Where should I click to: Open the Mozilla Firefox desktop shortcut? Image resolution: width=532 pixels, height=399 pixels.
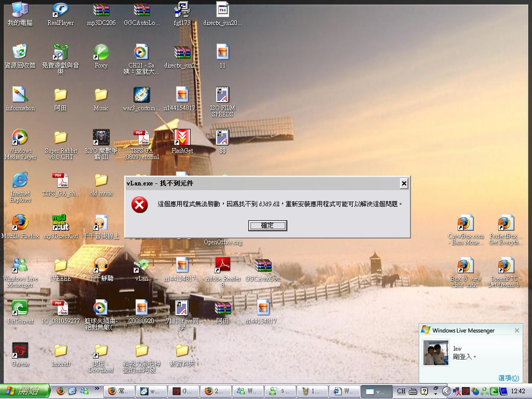pyautogui.click(x=20, y=223)
